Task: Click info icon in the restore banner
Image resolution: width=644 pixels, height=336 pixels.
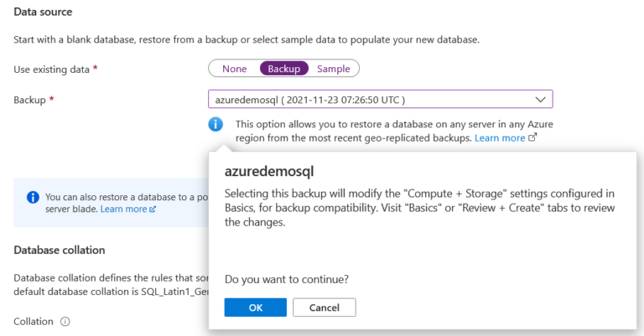Action: point(33,197)
